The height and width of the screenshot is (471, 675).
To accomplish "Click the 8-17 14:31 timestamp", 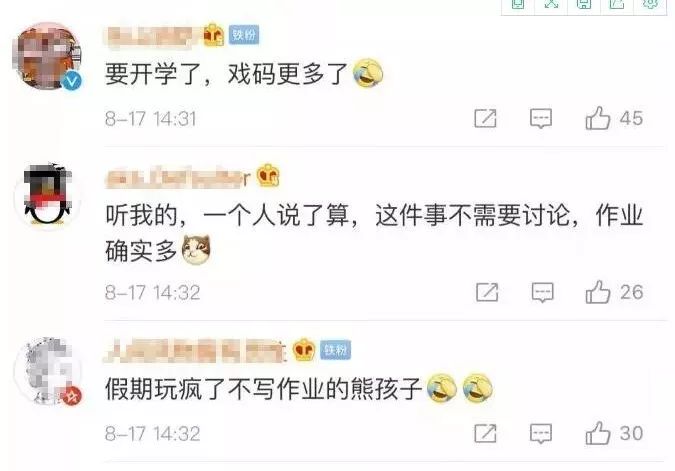I will point(151,119).
